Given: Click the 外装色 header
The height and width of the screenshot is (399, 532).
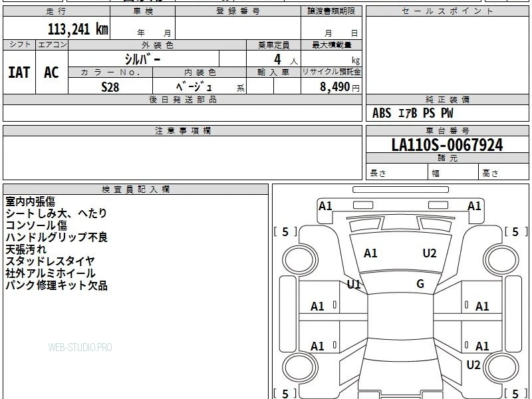Looking at the screenshot, I should 158,45.
